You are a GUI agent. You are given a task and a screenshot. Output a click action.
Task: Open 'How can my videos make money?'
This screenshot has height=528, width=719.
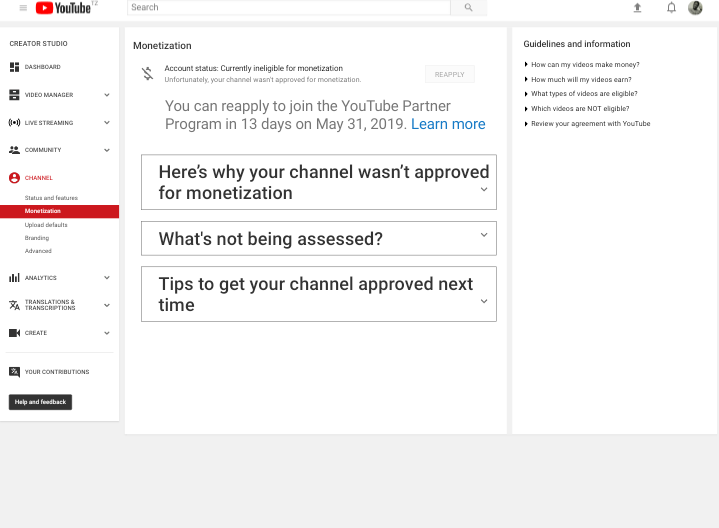pyautogui.click(x=585, y=65)
